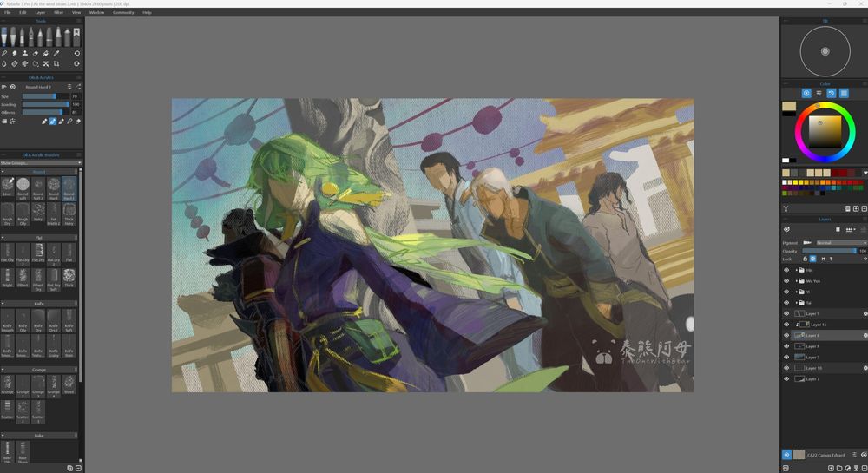This screenshot has height=473, width=868.
Task: Remove color from palette with minus icon
Action: 865,208
